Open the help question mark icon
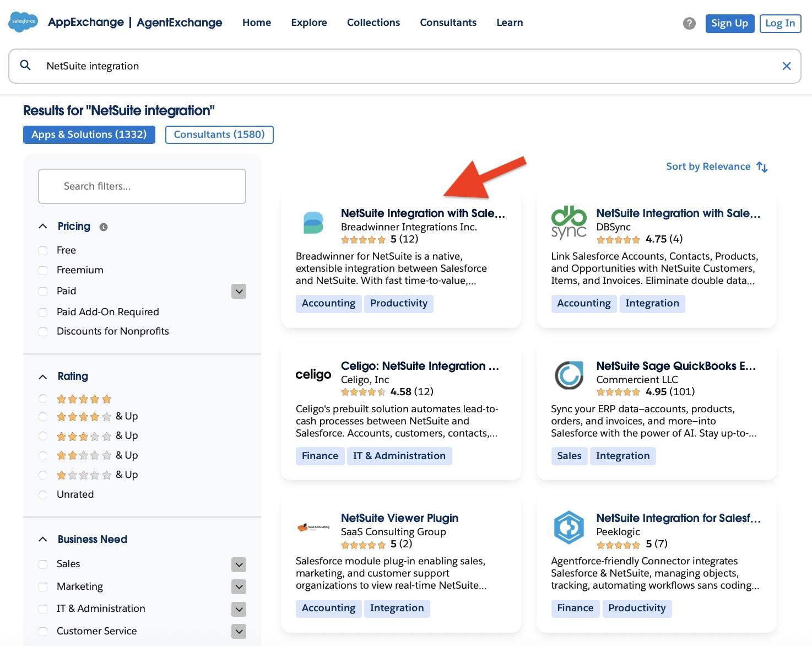This screenshot has height=646, width=812. pos(689,24)
